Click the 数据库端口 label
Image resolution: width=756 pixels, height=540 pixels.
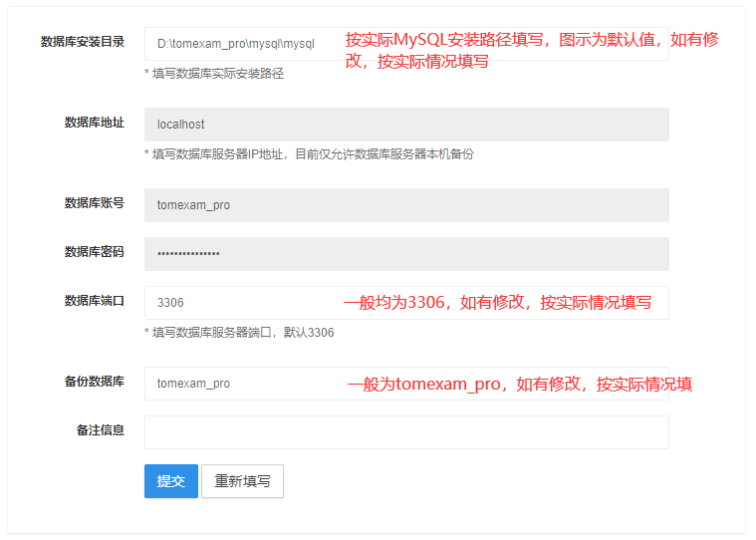coord(95,301)
